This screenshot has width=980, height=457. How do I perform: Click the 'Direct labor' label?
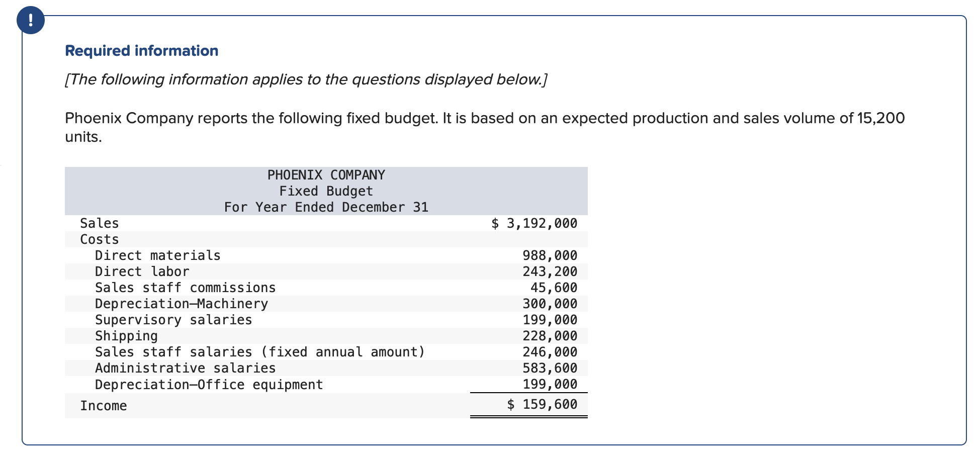point(142,271)
